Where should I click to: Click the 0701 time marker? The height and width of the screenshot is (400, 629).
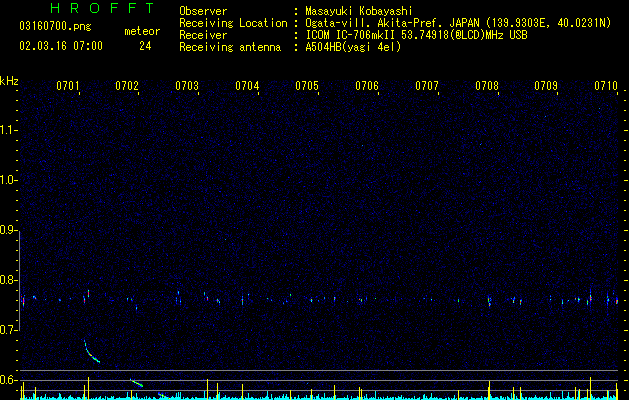click(x=67, y=86)
